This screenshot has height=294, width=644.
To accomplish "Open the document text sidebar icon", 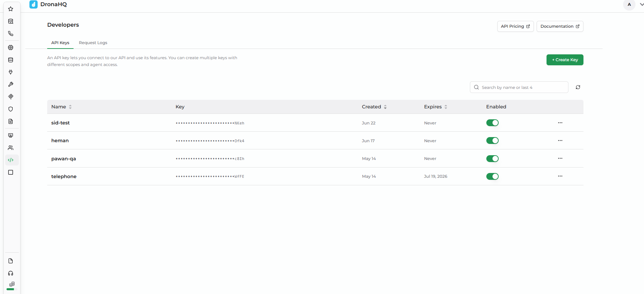I will (11, 121).
